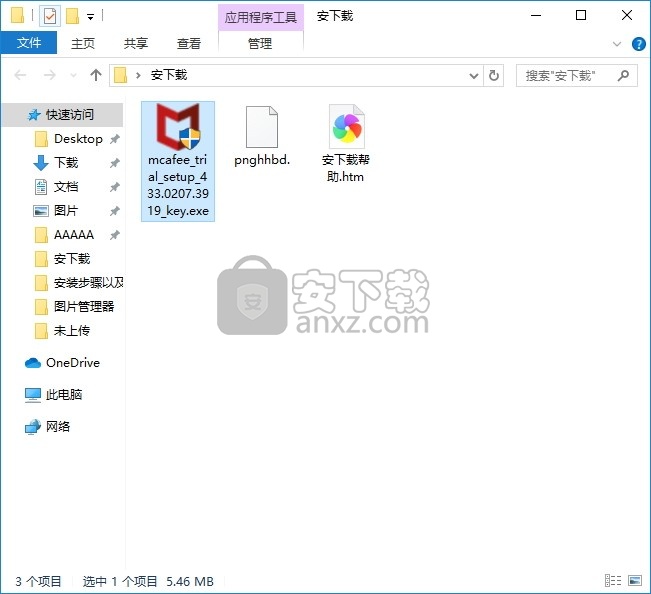Click the blue download arrow icon
This screenshot has height=594, width=651.
(41, 163)
